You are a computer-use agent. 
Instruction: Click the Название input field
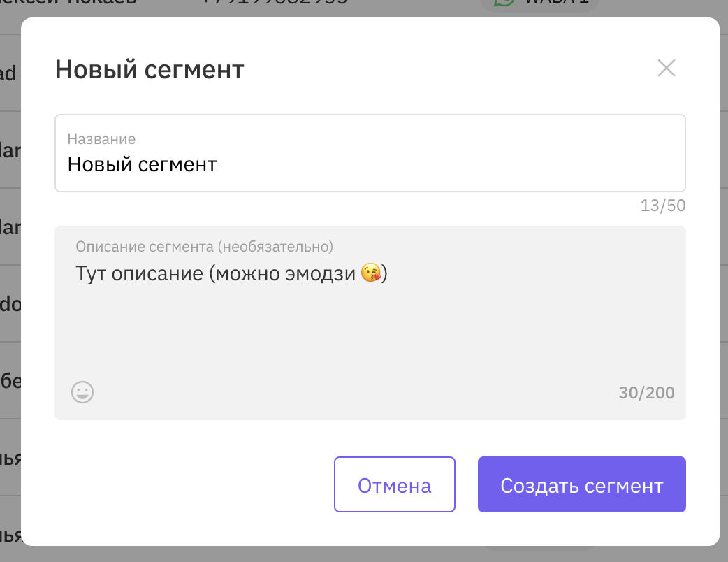coord(370,153)
